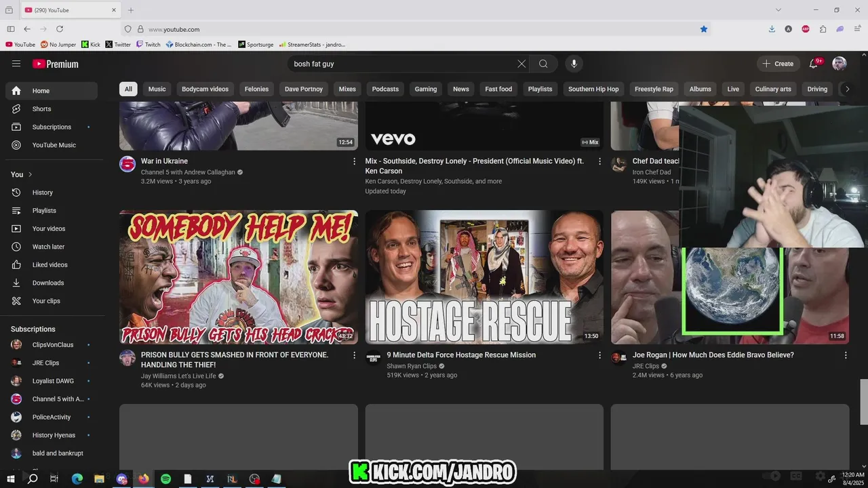This screenshot has height=488, width=868.
Task: Open the Twitch bookmark
Action: point(149,45)
